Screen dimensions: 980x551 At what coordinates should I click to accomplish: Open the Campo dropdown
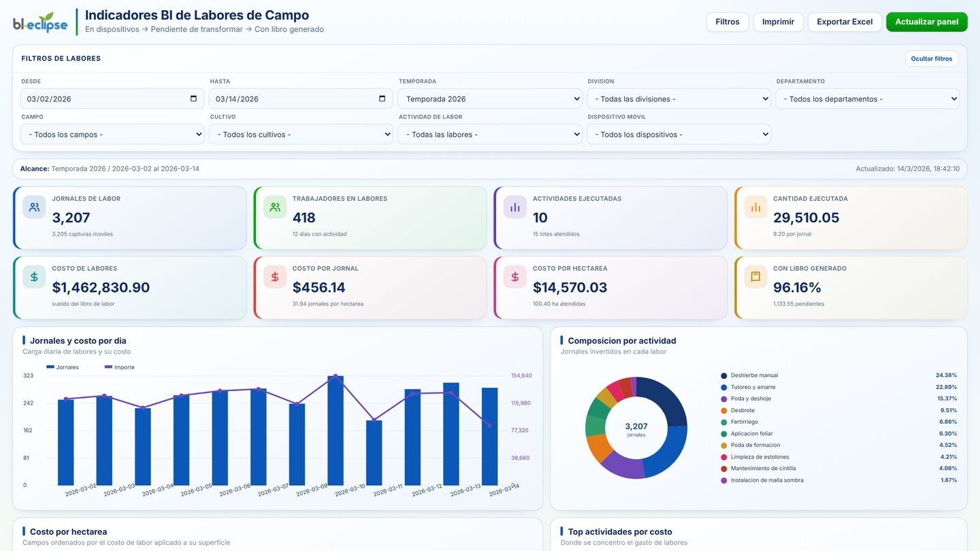point(112,134)
